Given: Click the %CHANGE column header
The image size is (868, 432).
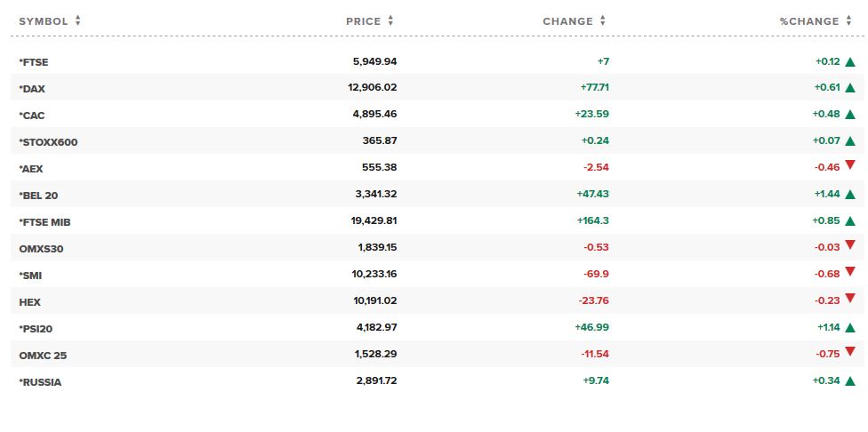Looking at the screenshot, I should click(x=809, y=21).
